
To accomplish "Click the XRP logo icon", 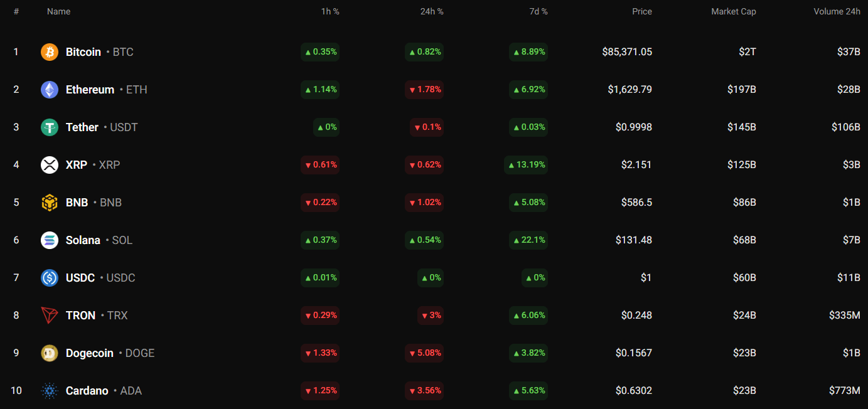I will [x=50, y=165].
